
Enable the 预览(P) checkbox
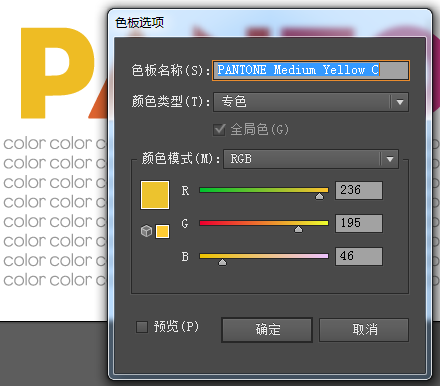pyautogui.click(x=142, y=327)
